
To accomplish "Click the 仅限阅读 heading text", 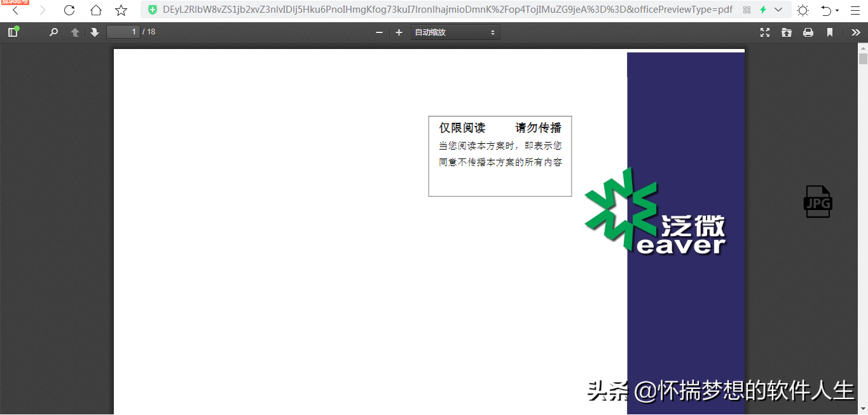I will click(x=462, y=128).
